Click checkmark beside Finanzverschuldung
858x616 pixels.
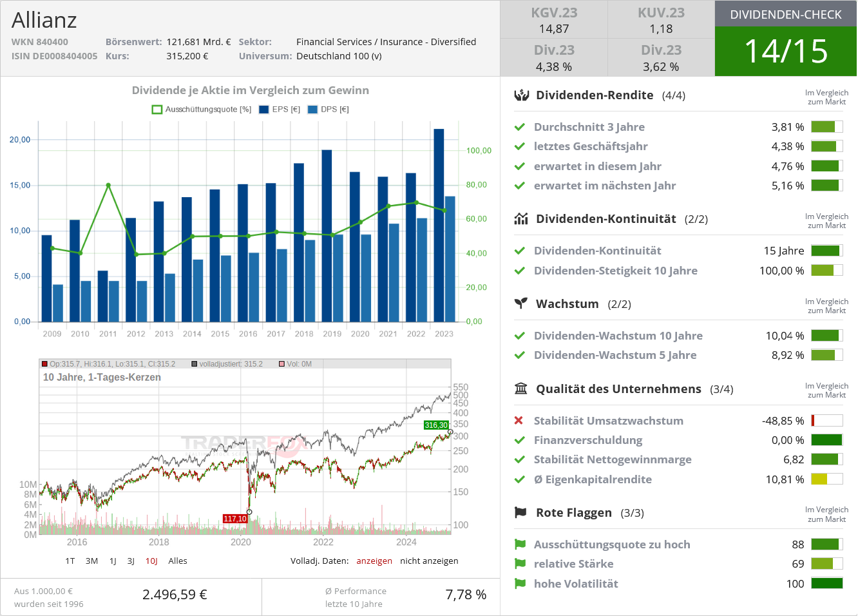pyautogui.click(x=520, y=440)
